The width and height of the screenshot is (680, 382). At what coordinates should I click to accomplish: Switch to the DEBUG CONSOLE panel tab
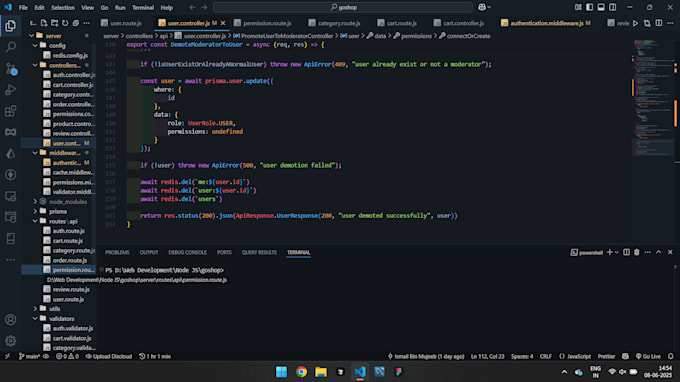click(x=187, y=252)
